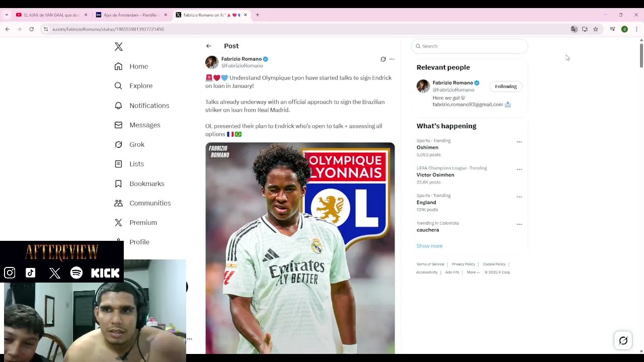Screen dimensions: 644x362
Task: Click the verified badge beside post author
Action: click(x=265, y=59)
